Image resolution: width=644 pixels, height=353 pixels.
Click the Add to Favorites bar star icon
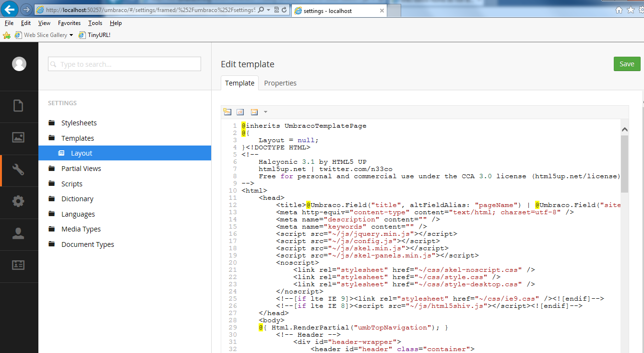point(7,35)
